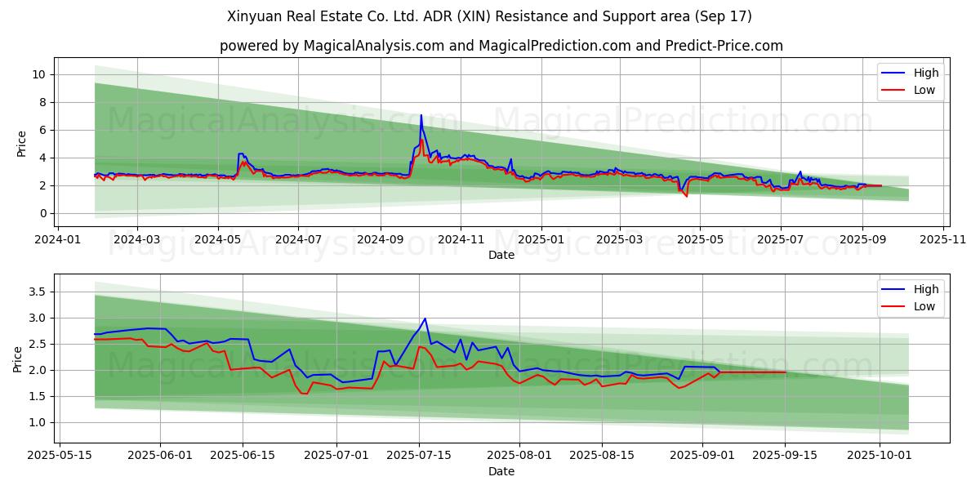
Task: Click the 2024-11 date tick on top chart
Action: point(461,239)
